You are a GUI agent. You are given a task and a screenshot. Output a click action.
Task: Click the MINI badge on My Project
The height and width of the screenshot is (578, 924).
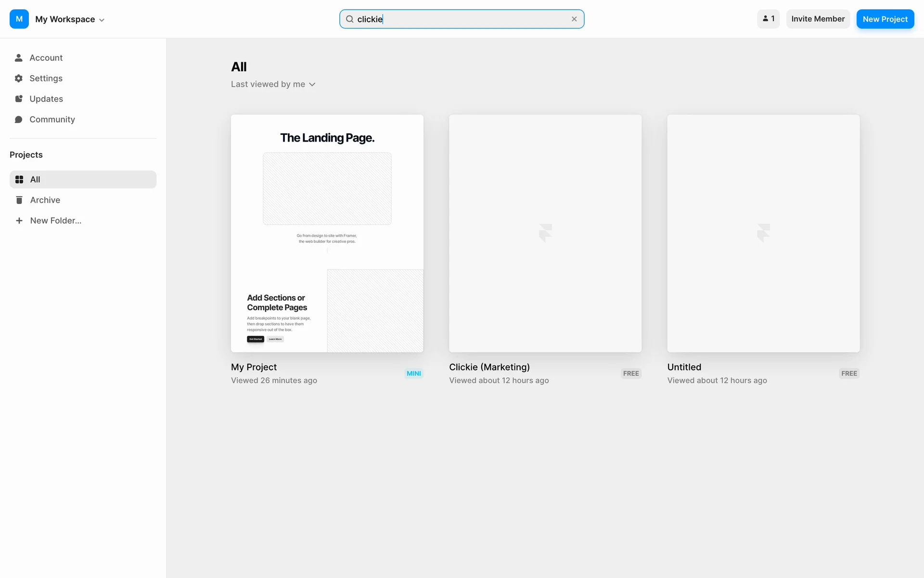[413, 373]
